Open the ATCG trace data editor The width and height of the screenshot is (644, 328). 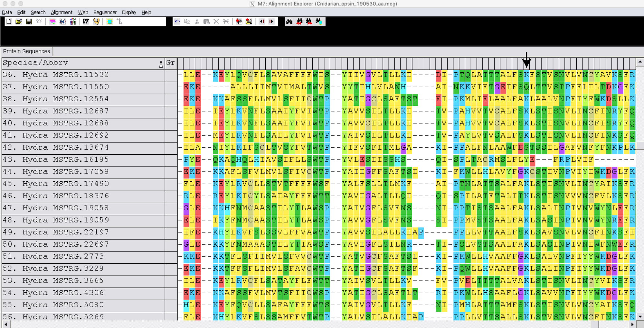click(73, 22)
